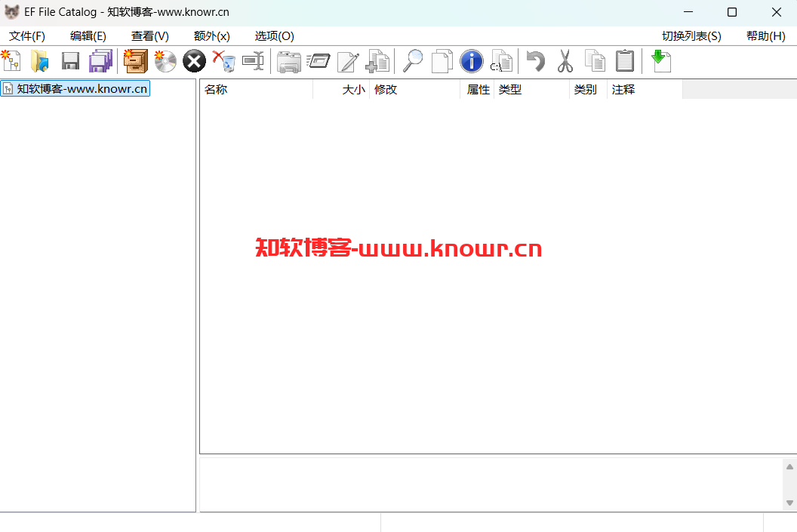Sort by the 类别 column header

tap(588, 90)
